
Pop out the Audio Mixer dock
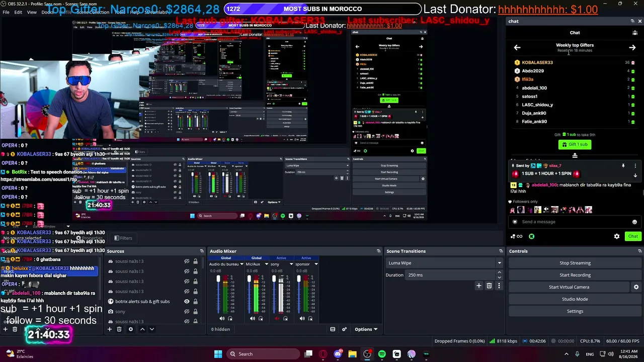click(x=378, y=251)
